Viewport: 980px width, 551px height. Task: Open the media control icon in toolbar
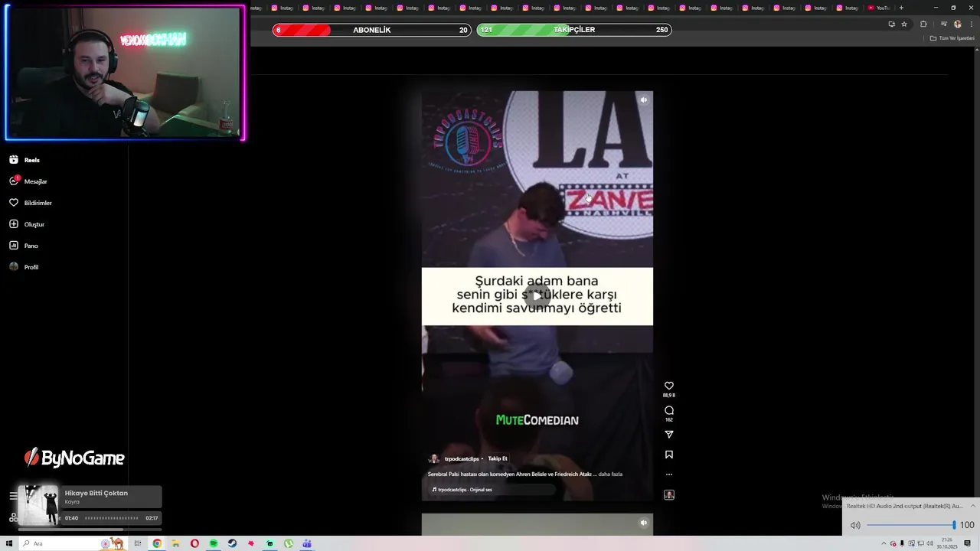944,24
